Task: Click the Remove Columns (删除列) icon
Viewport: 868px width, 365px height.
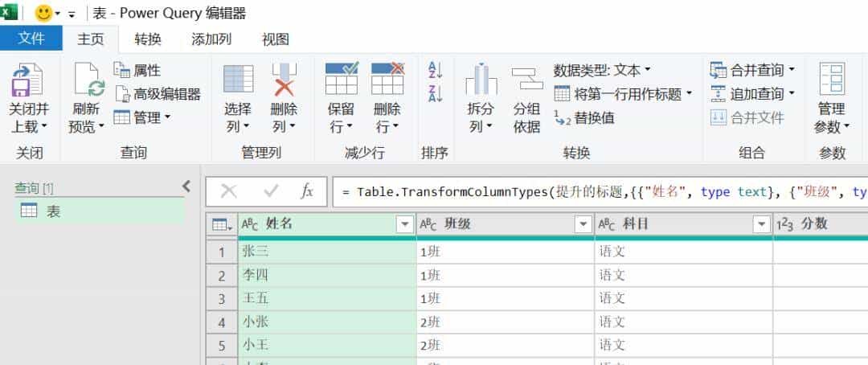Action: (284, 80)
